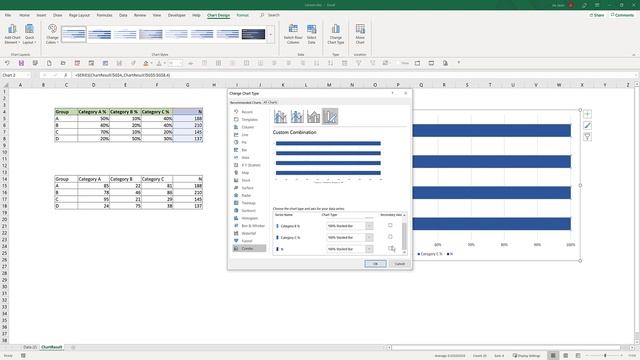Image resolution: width=640 pixels, height=360 pixels.
Task: Open chart type dropdown for Category C %
Action: pos(369,237)
